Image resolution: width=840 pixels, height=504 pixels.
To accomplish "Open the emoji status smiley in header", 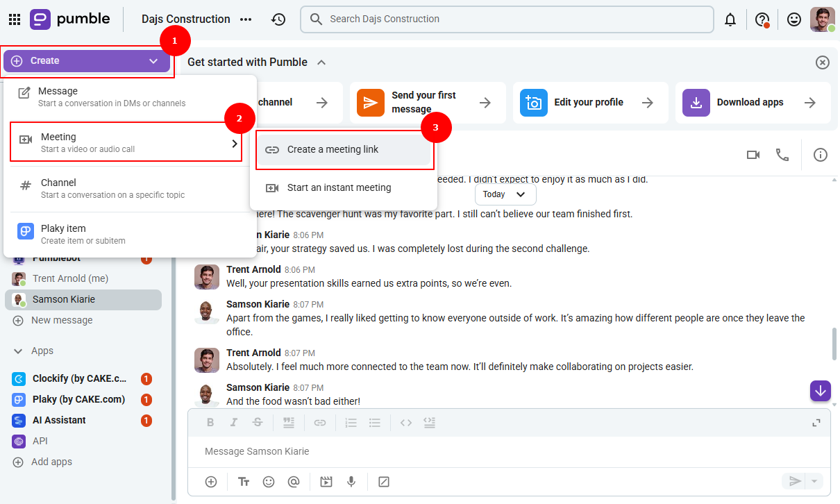I will (794, 19).
